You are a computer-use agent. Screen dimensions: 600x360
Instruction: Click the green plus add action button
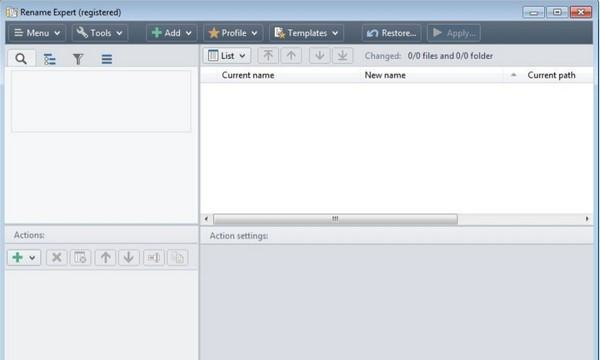tap(18, 257)
